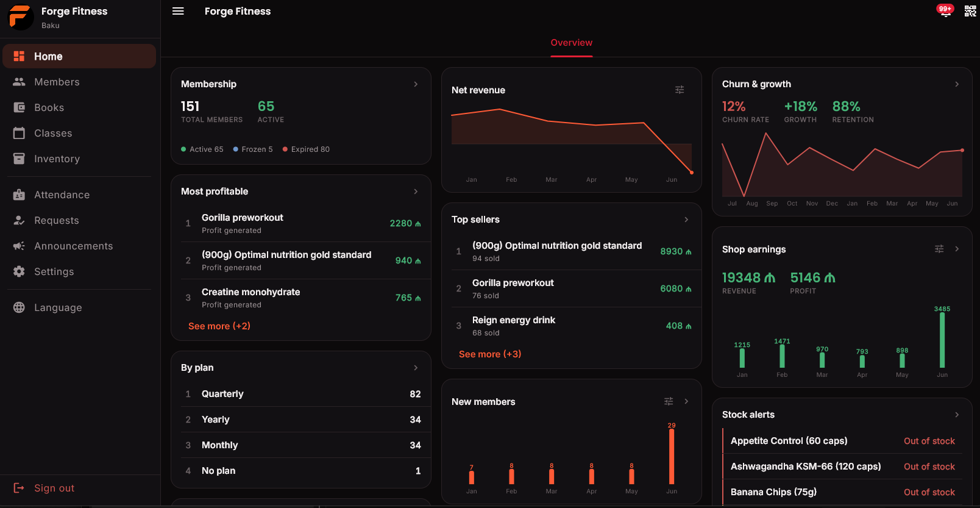Click the Requests person-check icon
980x508 pixels.
pos(19,220)
